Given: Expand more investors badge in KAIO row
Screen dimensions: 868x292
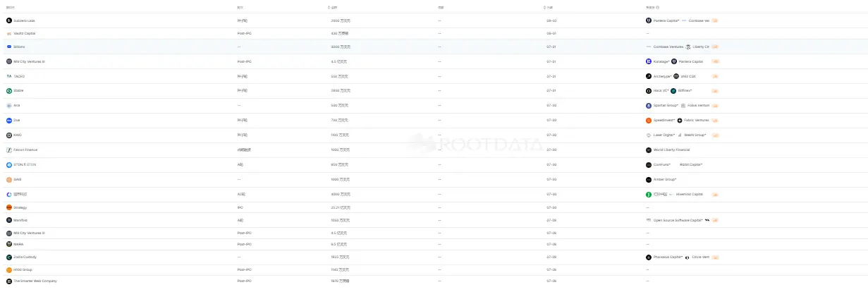Looking at the screenshot, I should 715,135.
